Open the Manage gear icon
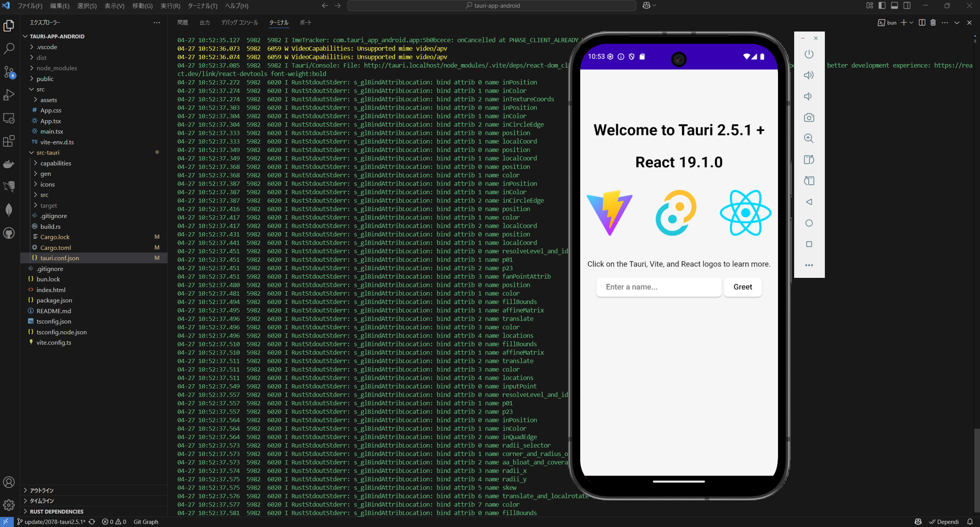Image resolution: width=980 pixels, height=527 pixels. [x=9, y=505]
